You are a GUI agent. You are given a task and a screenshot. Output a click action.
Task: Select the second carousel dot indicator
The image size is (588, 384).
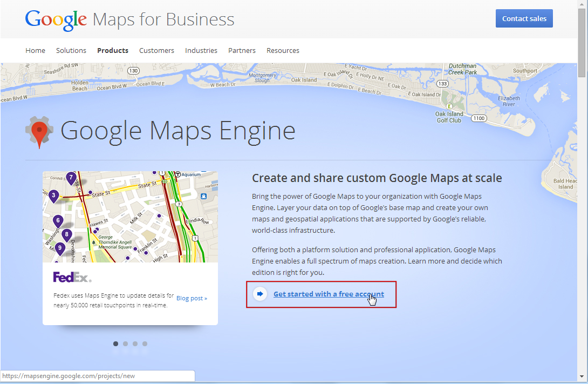pyautogui.click(x=125, y=343)
